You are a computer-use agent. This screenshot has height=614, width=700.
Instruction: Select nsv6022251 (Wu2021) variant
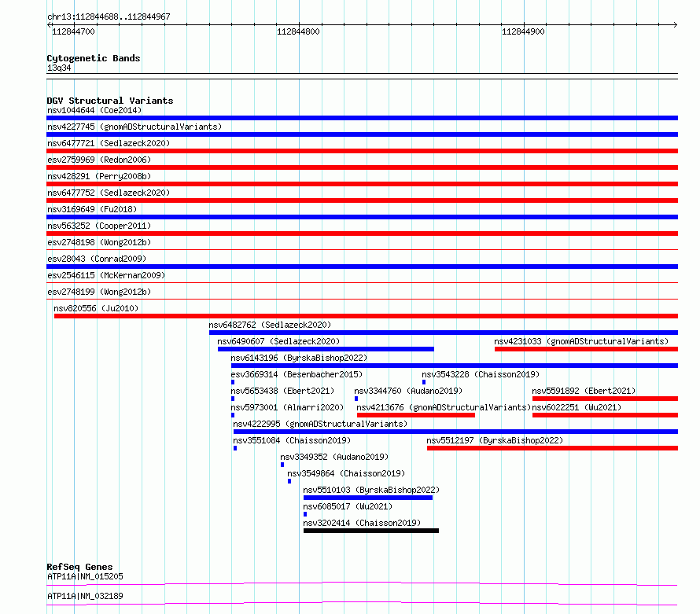577,407
